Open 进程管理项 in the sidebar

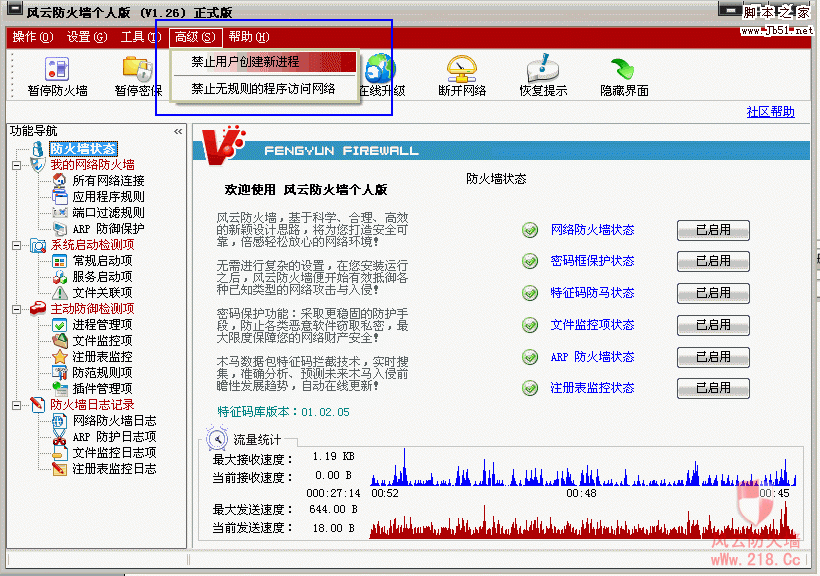[x=100, y=324]
